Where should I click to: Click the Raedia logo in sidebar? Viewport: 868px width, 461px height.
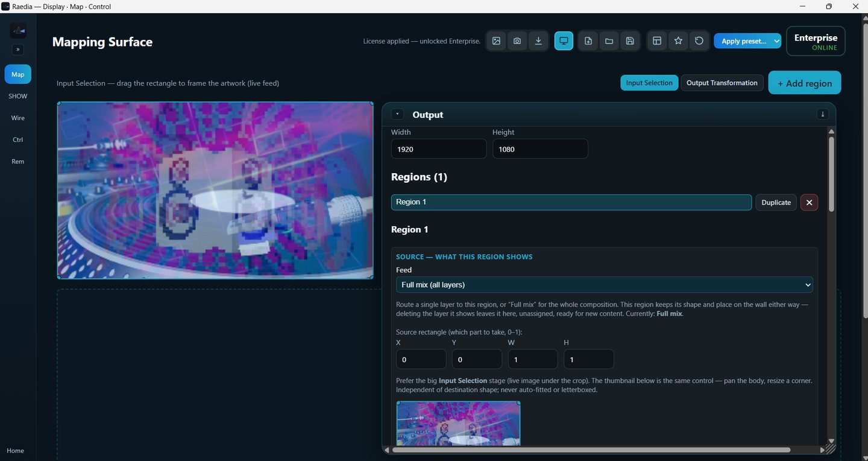pyautogui.click(x=18, y=30)
